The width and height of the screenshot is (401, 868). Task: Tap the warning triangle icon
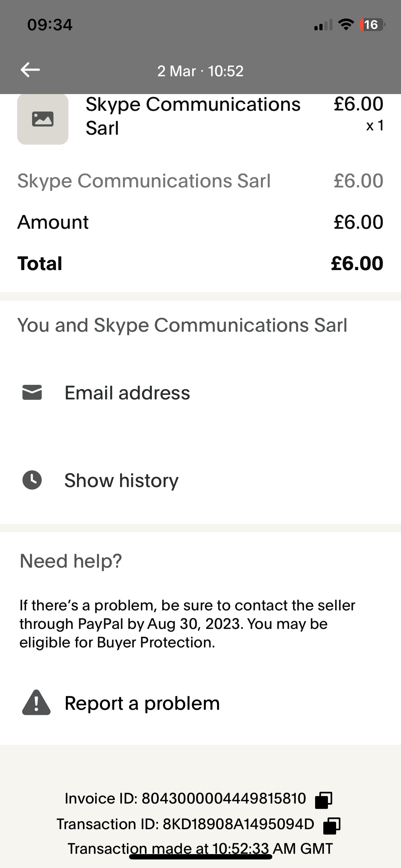click(36, 703)
